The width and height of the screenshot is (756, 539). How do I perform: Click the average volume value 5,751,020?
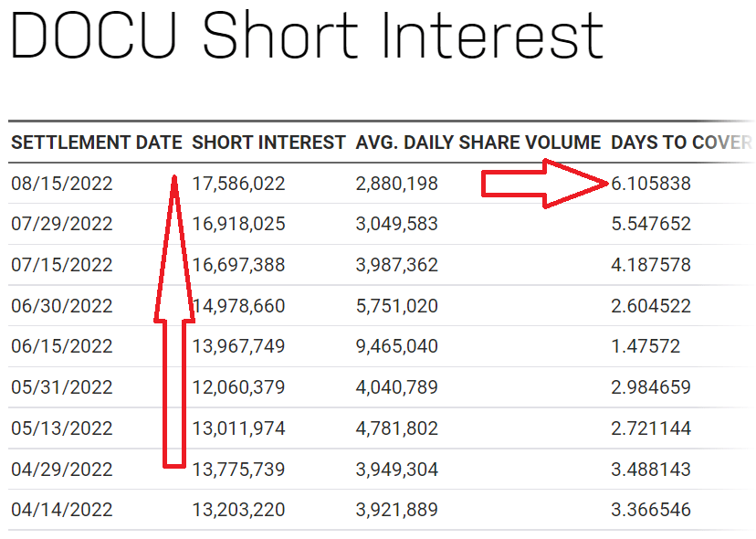click(397, 306)
